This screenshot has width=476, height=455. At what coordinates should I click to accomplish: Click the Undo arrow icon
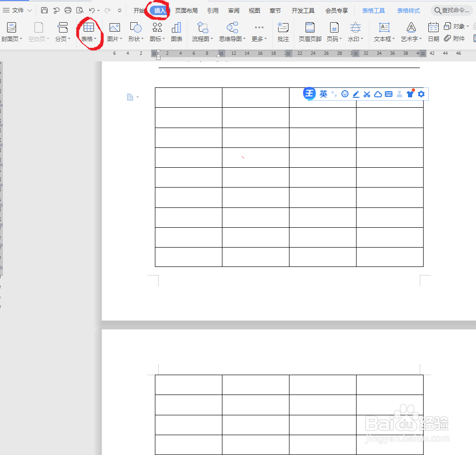[92, 10]
